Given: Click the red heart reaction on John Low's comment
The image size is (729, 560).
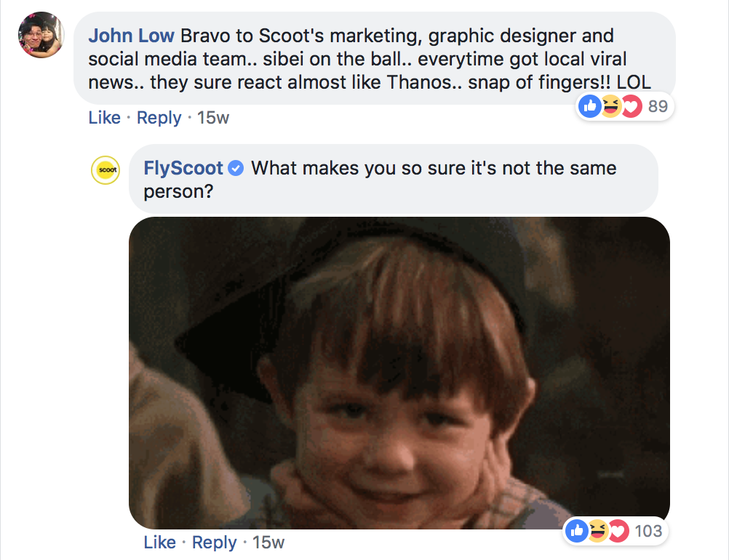Looking at the screenshot, I should pyautogui.click(x=630, y=107).
